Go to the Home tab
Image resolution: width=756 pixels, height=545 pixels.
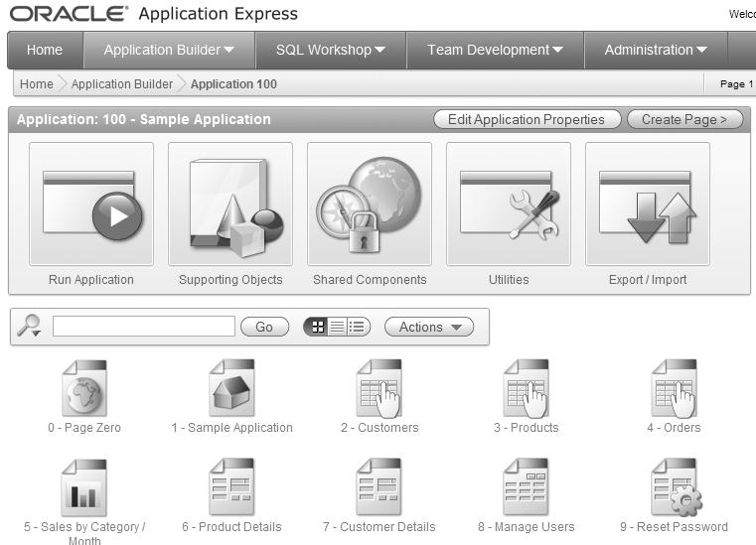[45, 50]
